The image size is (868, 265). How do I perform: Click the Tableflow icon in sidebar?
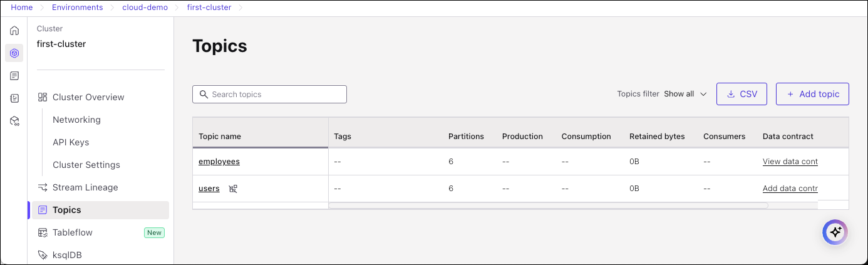(43, 232)
